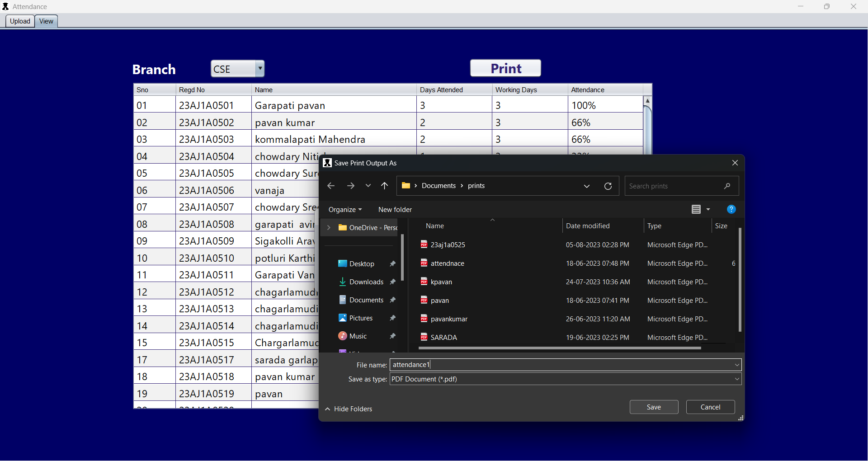Cancel the Save Print Output dialog
The image size is (868, 461).
click(710, 407)
